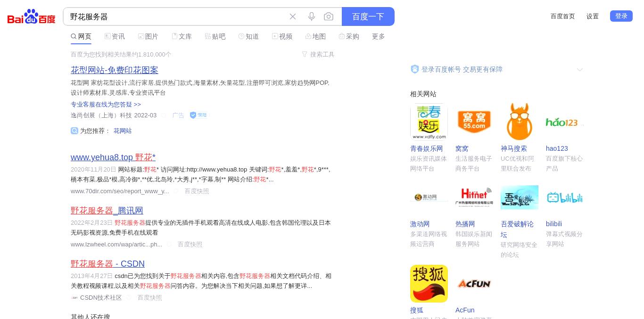This screenshot has height=319, width=644.
Task: Open 野花服务器_腾讯网 result
Action: coord(107,211)
